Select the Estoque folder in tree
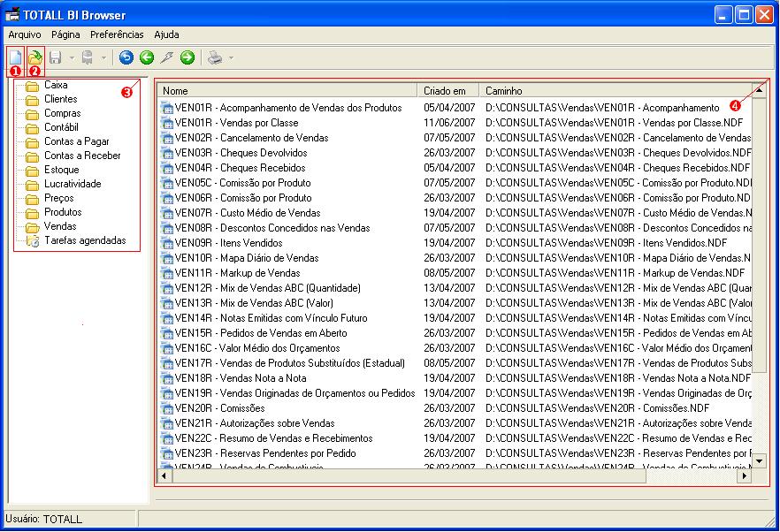This screenshot has width=780, height=532. (61, 170)
